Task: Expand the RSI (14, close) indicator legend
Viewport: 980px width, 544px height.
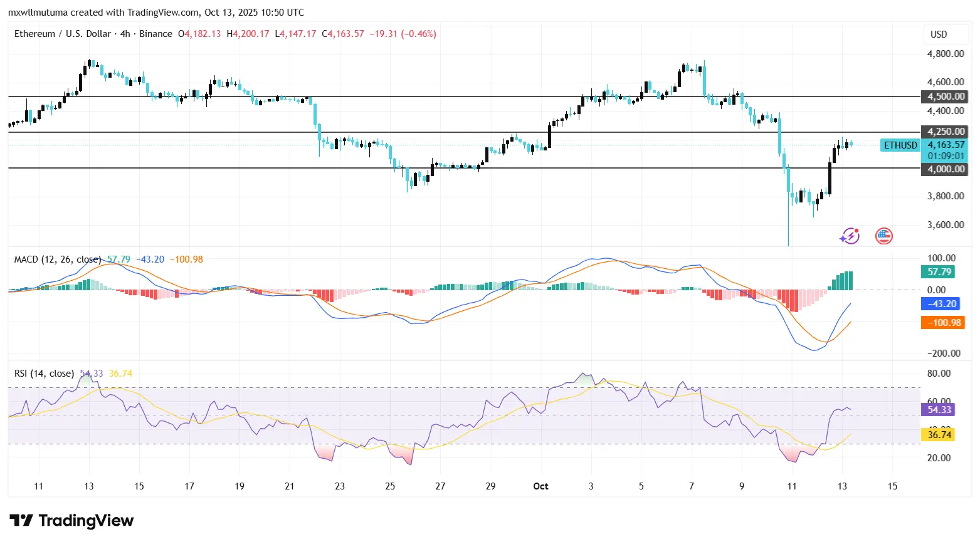Action: (44, 374)
